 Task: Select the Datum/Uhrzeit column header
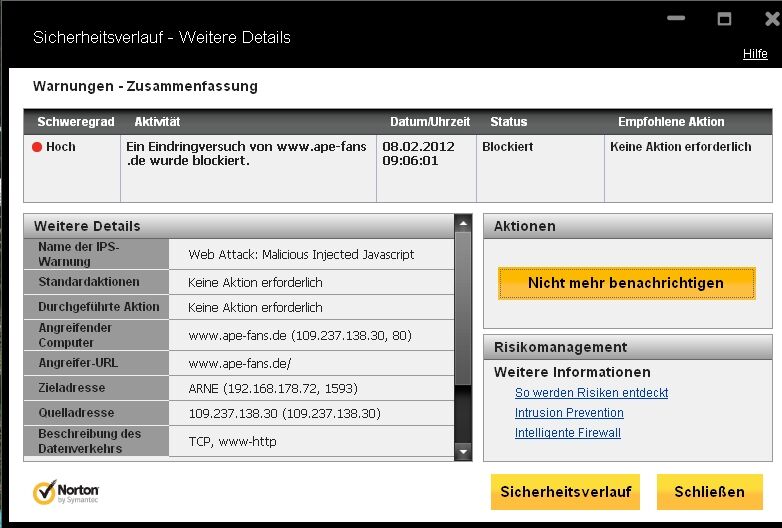[x=429, y=122]
